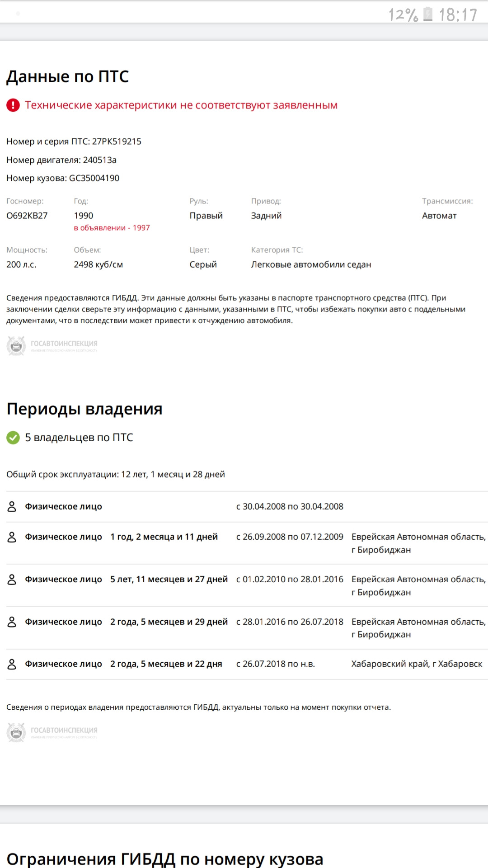
Task: Click person icon for 28.01.2016 owner row
Action: point(12,622)
